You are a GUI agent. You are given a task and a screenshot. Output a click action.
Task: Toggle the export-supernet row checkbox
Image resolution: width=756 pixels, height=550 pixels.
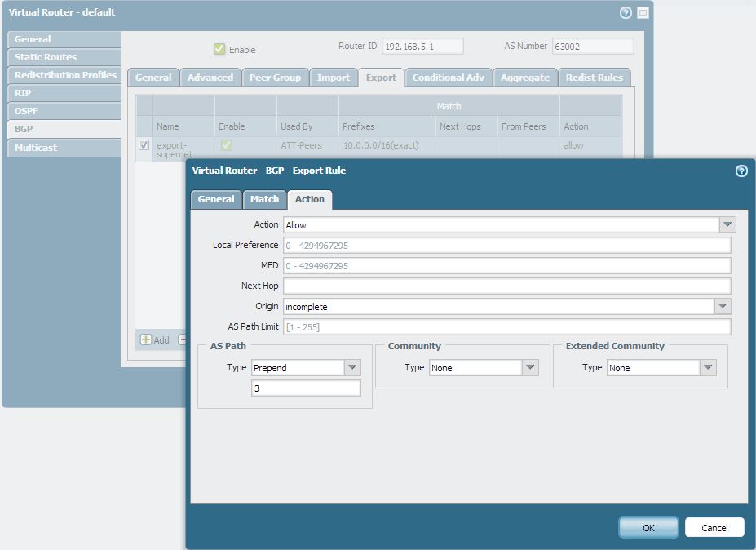tap(144, 144)
